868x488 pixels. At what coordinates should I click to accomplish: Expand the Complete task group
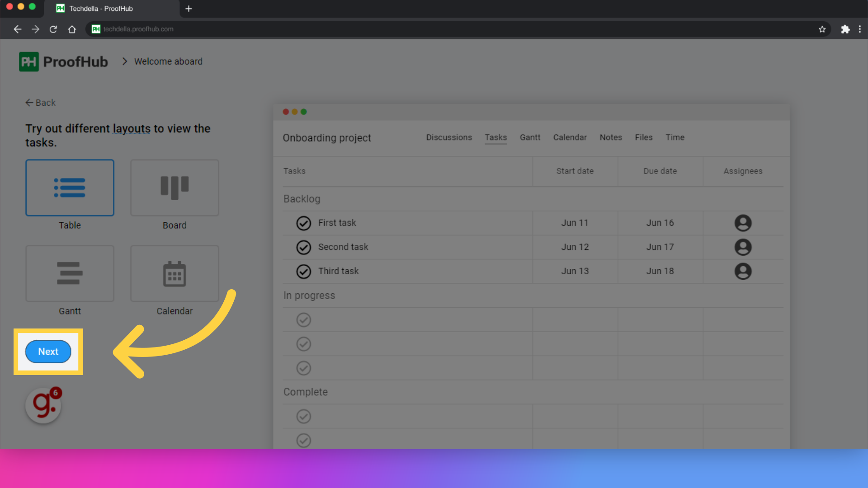coord(305,391)
